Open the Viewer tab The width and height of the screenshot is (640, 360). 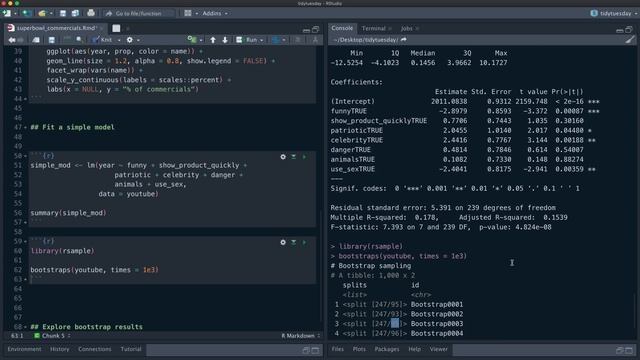[x=438, y=349]
